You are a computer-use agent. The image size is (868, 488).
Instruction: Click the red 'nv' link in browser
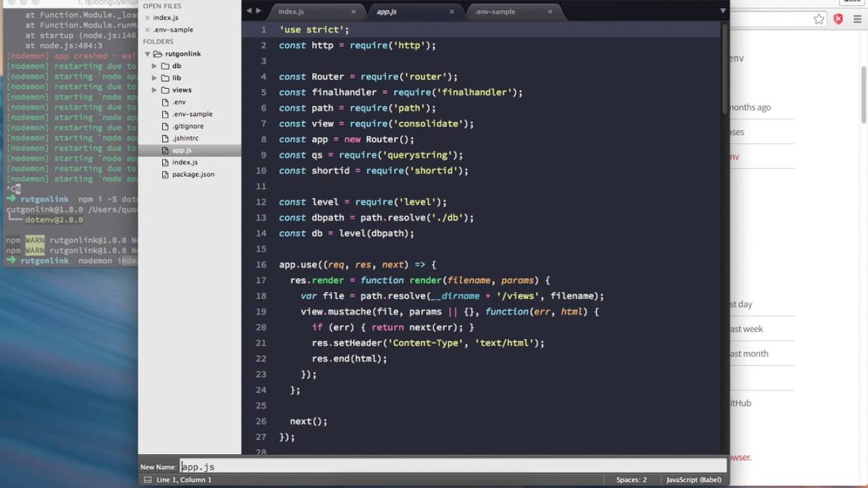[734, 157]
